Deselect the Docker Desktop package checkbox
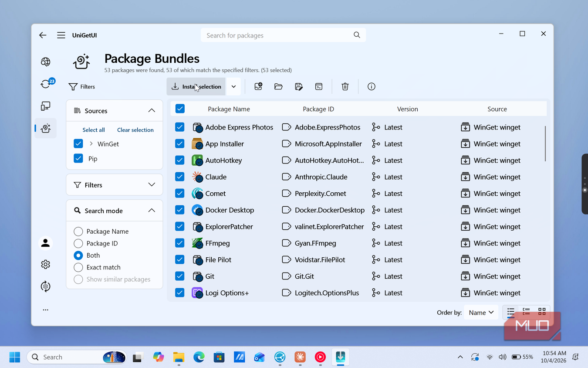The width and height of the screenshot is (588, 368). (180, 210)
